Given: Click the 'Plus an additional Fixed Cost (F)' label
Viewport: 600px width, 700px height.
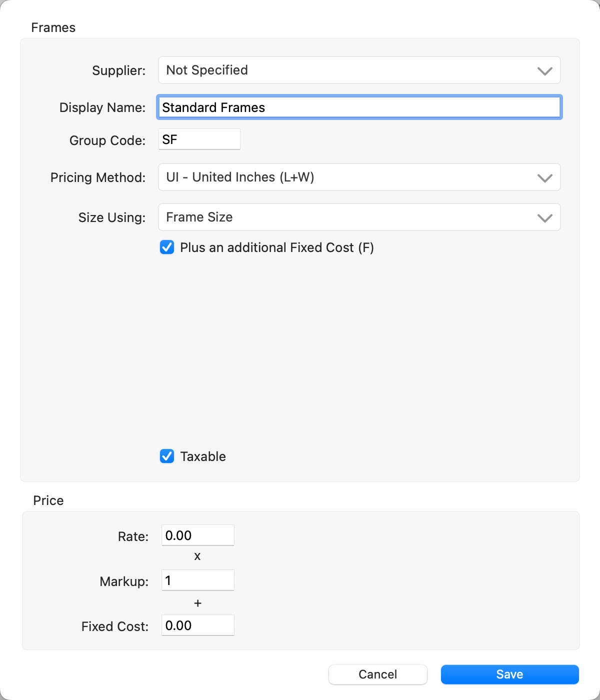Looking at the screenshot, I should [277, 248].
